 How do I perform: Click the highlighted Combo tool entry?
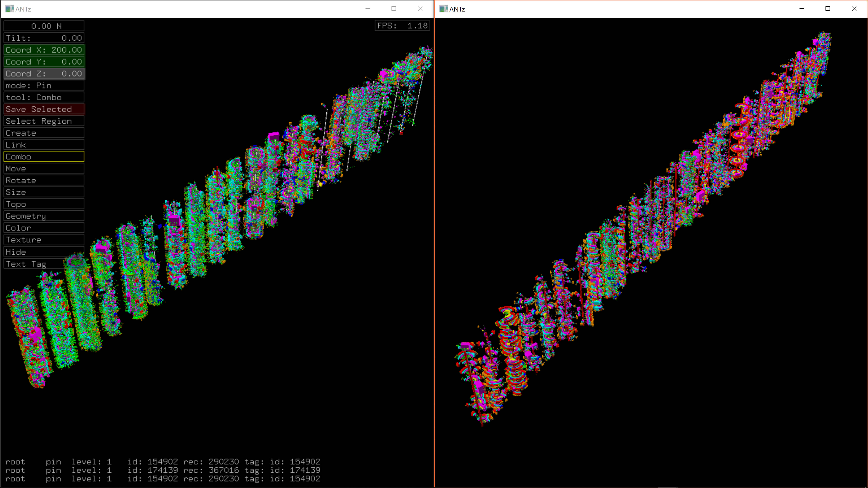[x=44, y=157]
